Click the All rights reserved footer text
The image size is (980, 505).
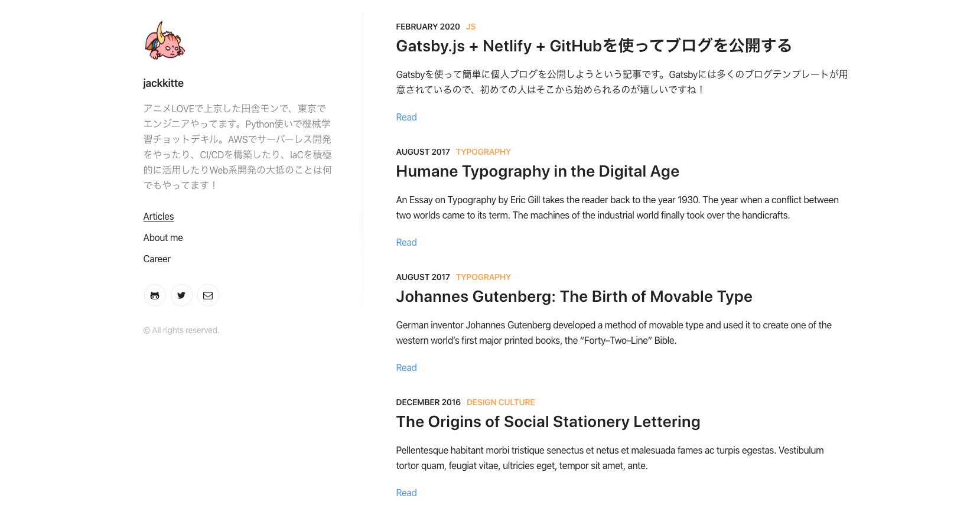pyautogui.click(x=181, y=331)
